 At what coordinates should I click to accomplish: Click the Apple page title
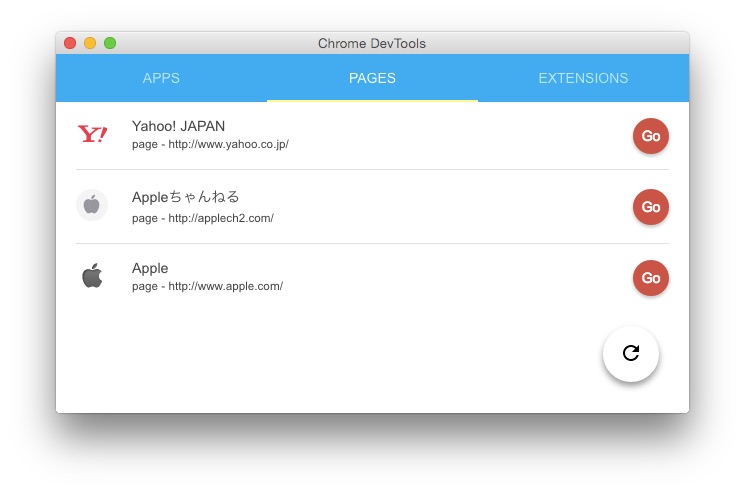150,268
